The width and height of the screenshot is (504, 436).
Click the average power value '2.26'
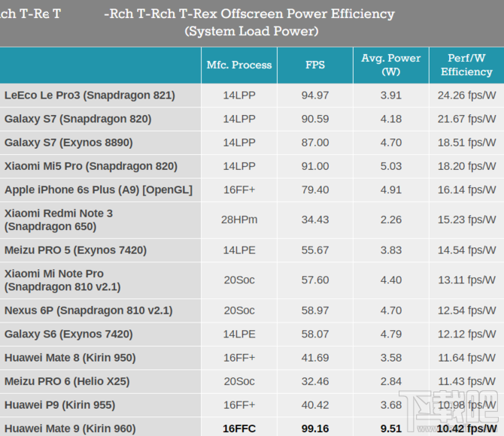391,220
